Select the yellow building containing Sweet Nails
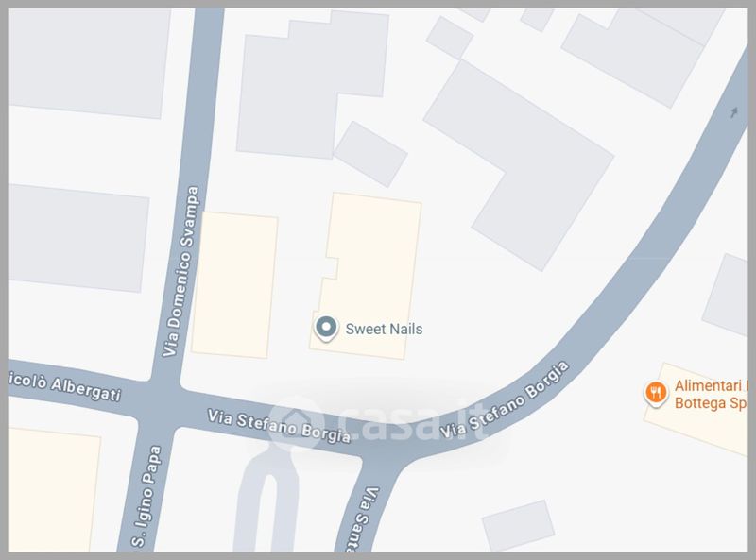Viewport: 756px width, 560px height. coord(366,276)
